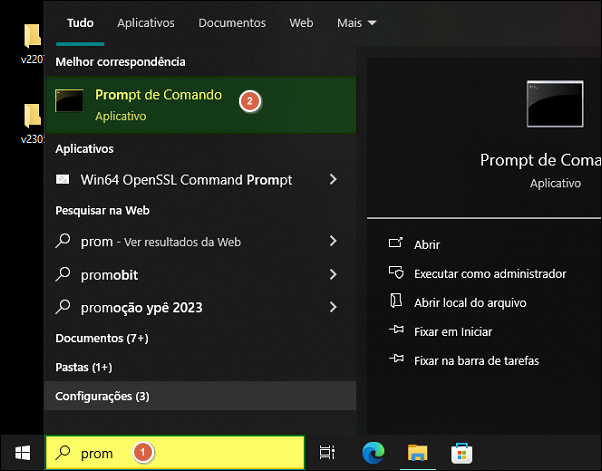
Task: Expand the Pastas (1+) group
Action: tap(84, 367)
